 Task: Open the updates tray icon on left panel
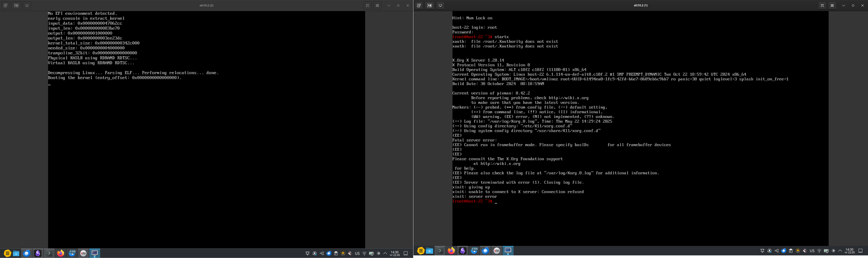314,253
